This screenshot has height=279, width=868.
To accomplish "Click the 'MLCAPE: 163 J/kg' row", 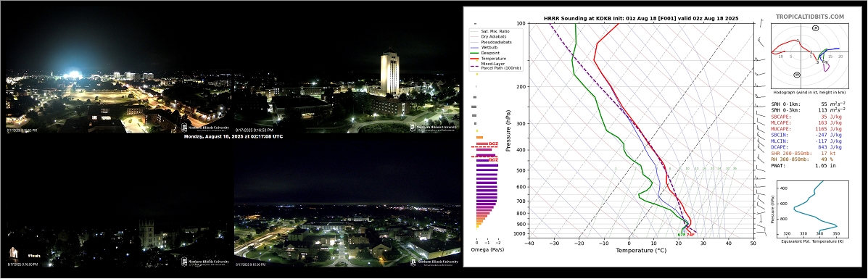I will tap(806, 123).
